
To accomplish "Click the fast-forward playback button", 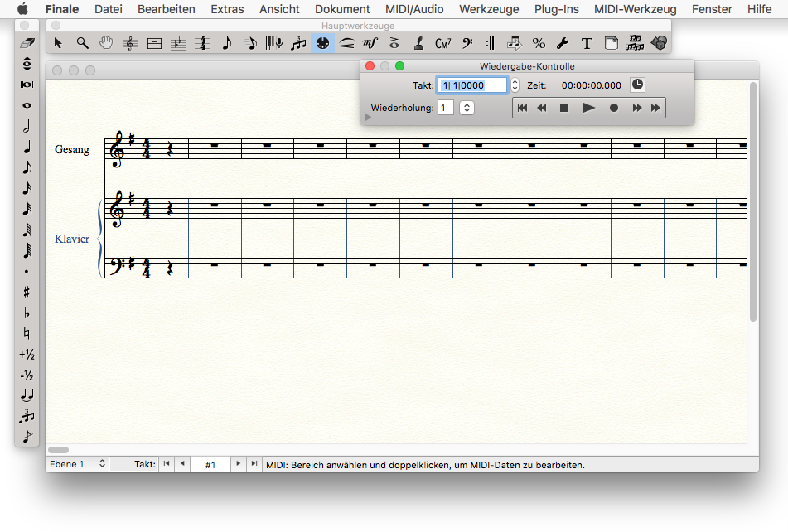I will 636,108.
